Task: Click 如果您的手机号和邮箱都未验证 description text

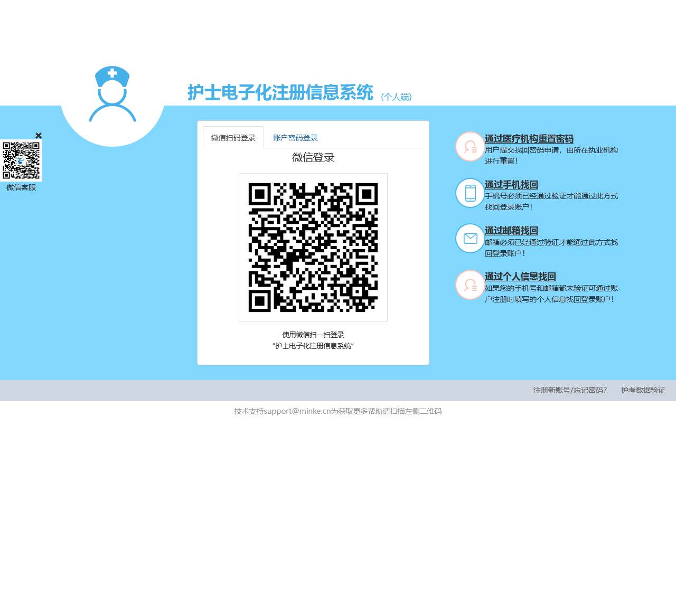Action: [551, 294]
